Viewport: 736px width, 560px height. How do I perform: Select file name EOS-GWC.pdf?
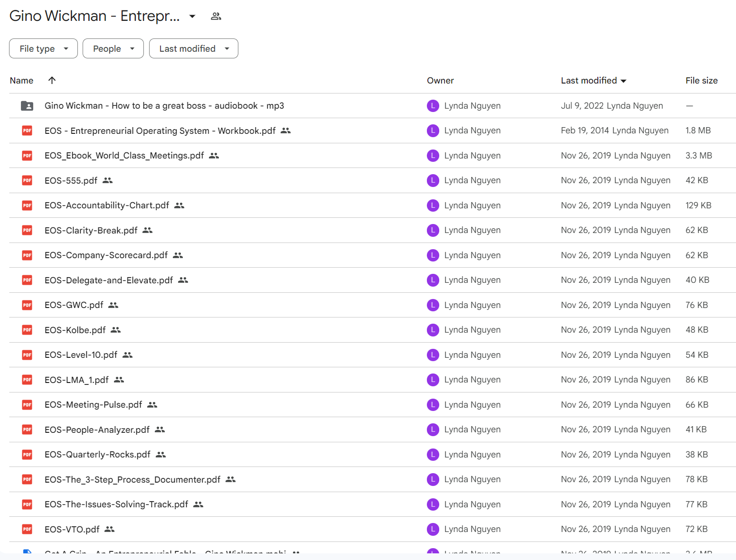(74, 305)
